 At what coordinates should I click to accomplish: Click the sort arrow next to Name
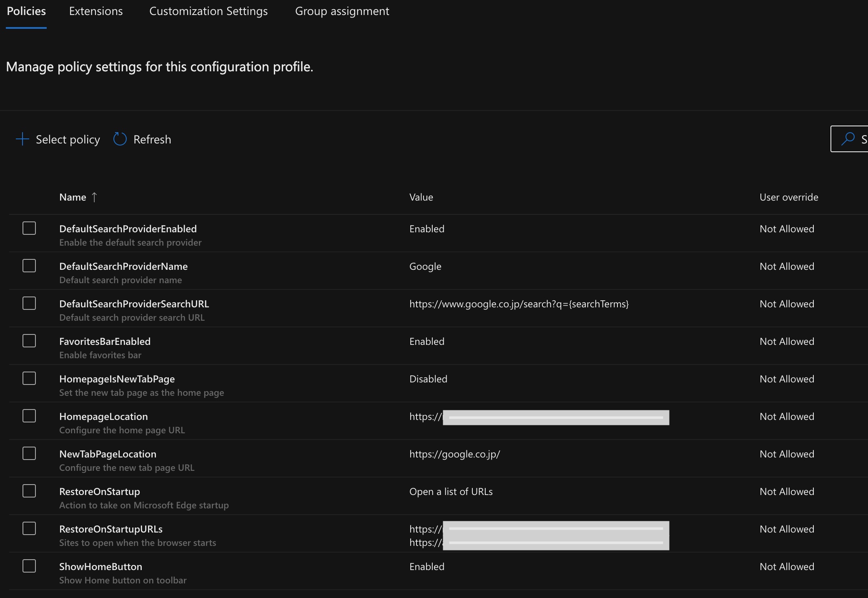tap(94, 197)
